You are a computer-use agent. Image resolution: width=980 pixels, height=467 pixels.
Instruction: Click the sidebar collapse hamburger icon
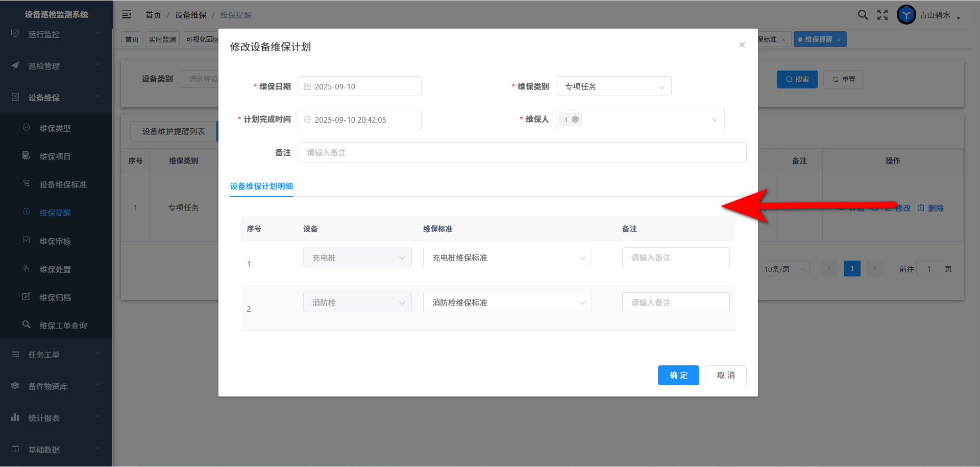click(127, 15)
